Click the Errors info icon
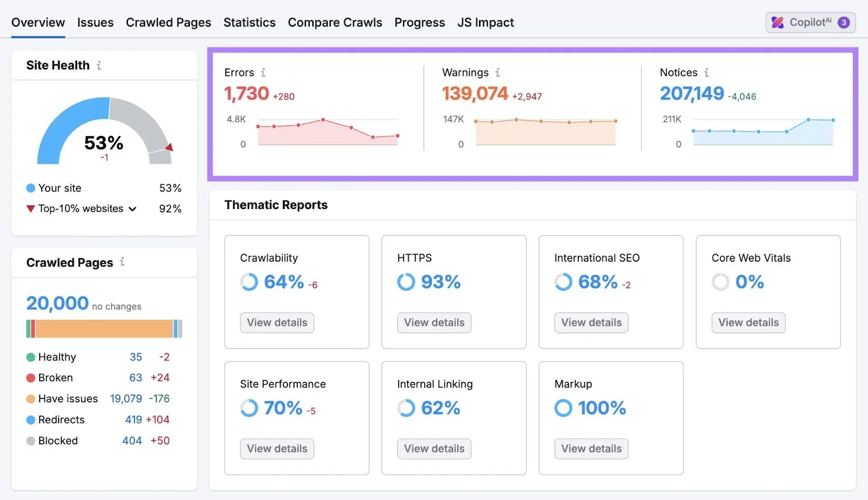 coord(264,72)
